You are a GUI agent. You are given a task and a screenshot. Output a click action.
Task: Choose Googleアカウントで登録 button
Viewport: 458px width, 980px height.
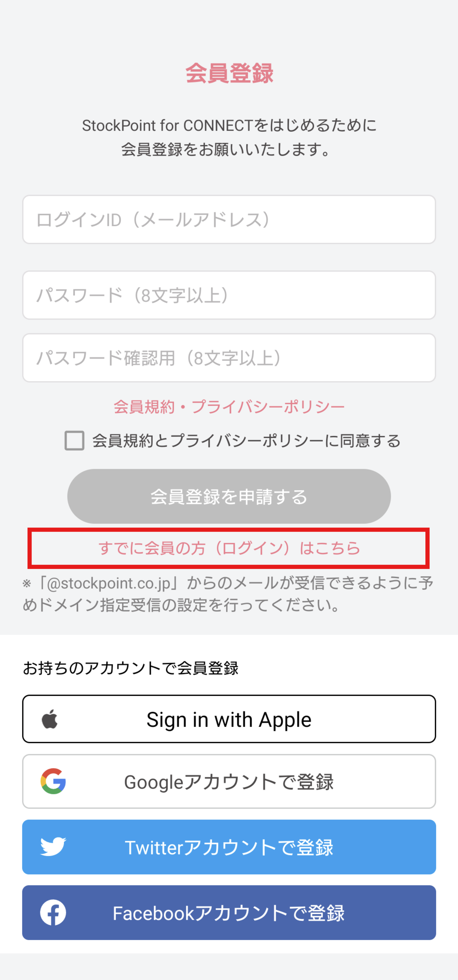(229, 781)
